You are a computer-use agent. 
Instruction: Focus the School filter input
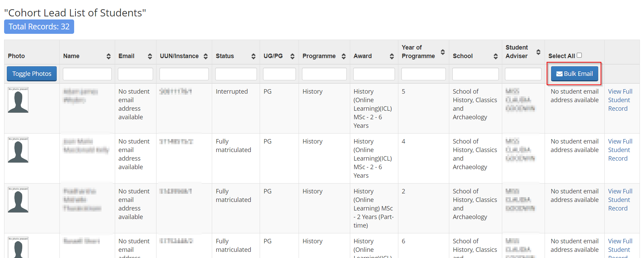475,74
